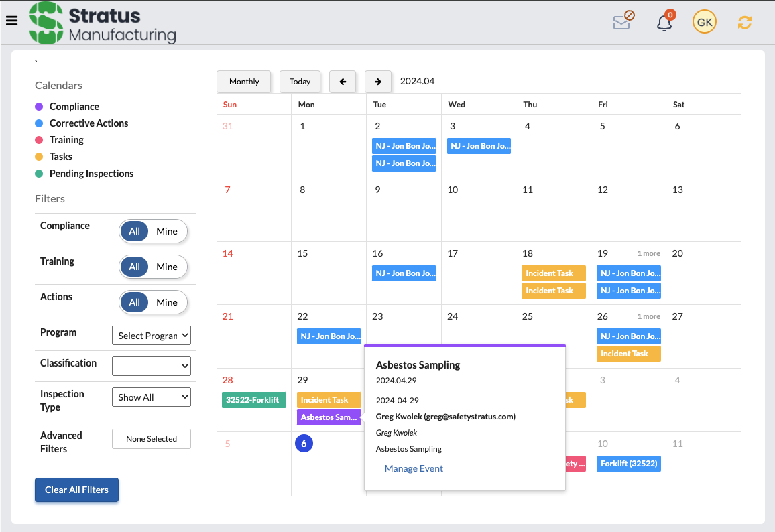Viewport: 775px width, 532px height.
Task: Open the notifications bell
Action: (x=664, y=22)
